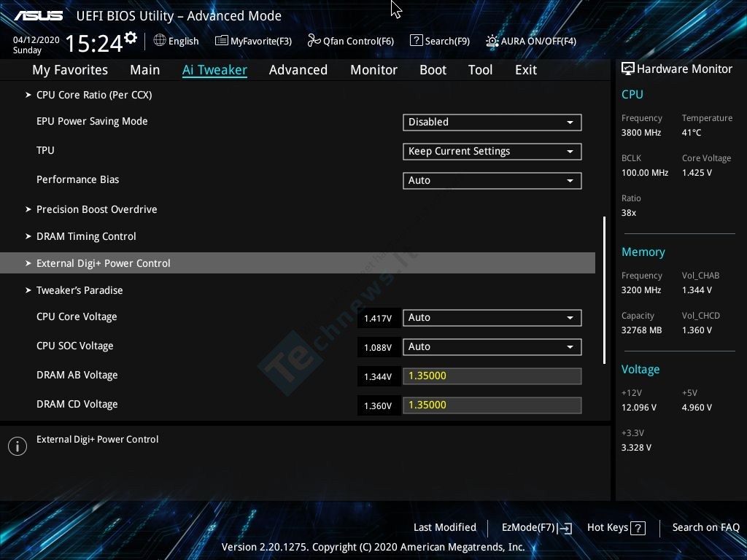This screenshot has height=560, width=747.
Task: Select the Exit tab
Action: (526, 70)
